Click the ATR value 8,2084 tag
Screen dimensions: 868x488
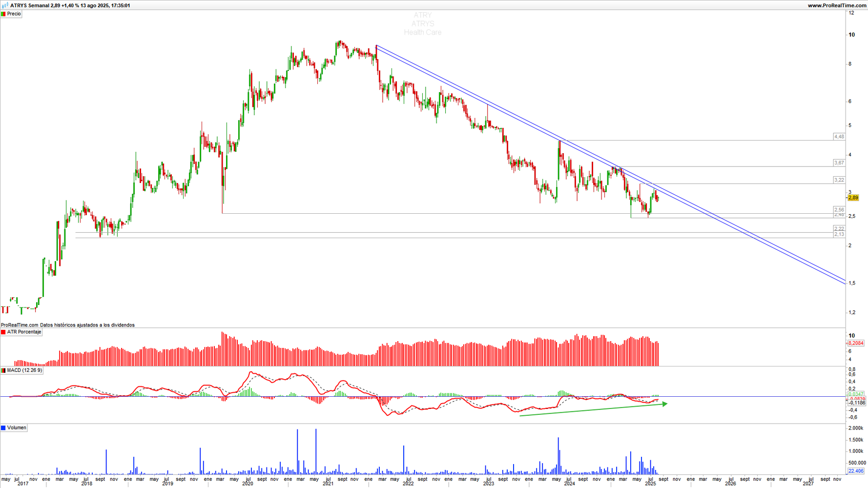point(856,343)
